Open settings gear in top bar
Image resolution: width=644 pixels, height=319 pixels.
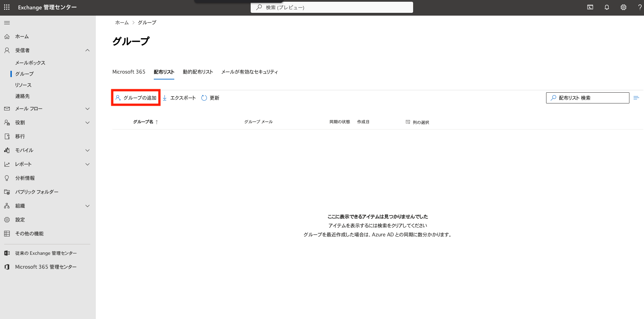pos(624,7)
